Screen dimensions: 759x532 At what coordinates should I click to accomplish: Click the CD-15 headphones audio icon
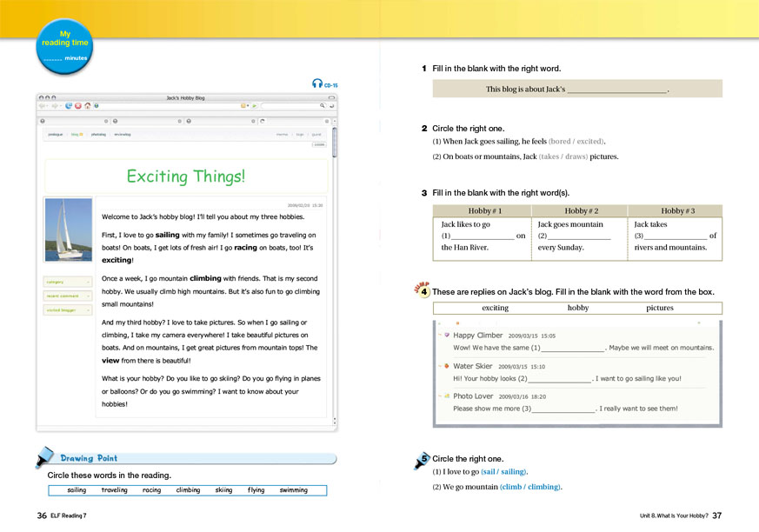316,84
